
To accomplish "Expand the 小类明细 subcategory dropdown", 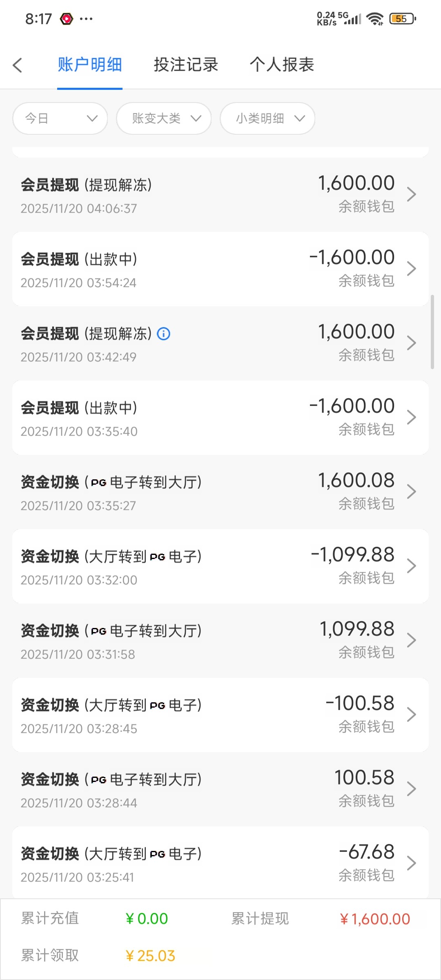I will pos(267,118).
